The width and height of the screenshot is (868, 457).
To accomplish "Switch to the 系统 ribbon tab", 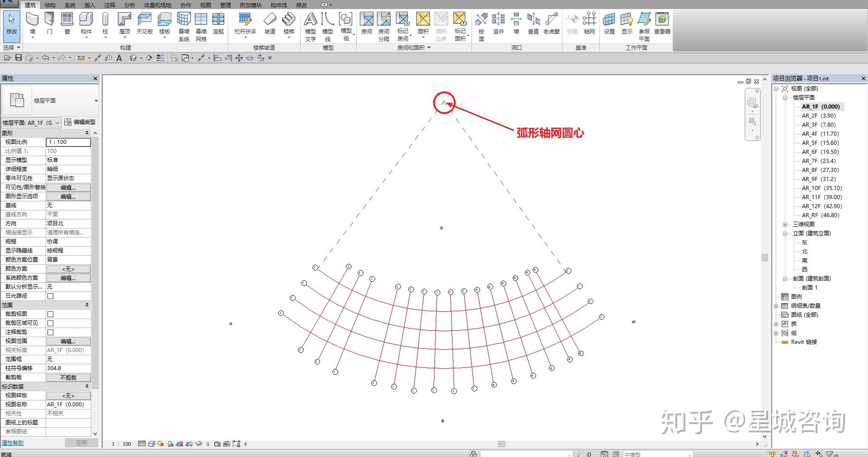I will pyautogui.click(x=70, y=5).
